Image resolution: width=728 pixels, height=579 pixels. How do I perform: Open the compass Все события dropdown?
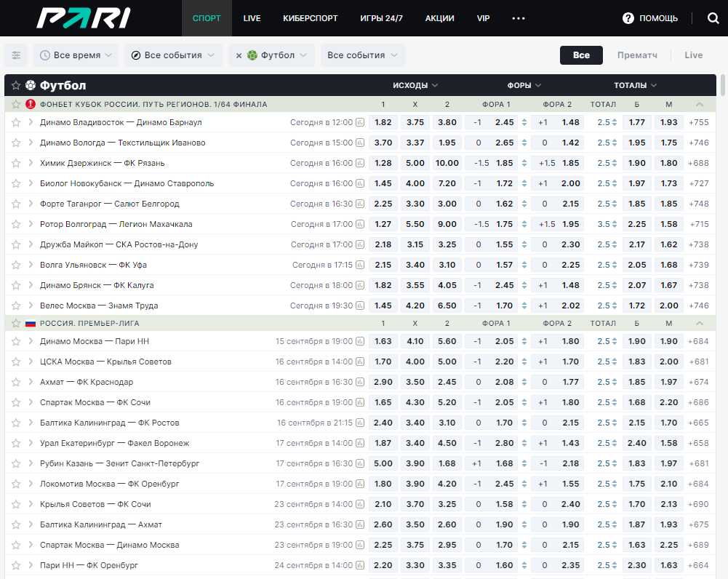[x=173, y=55]
